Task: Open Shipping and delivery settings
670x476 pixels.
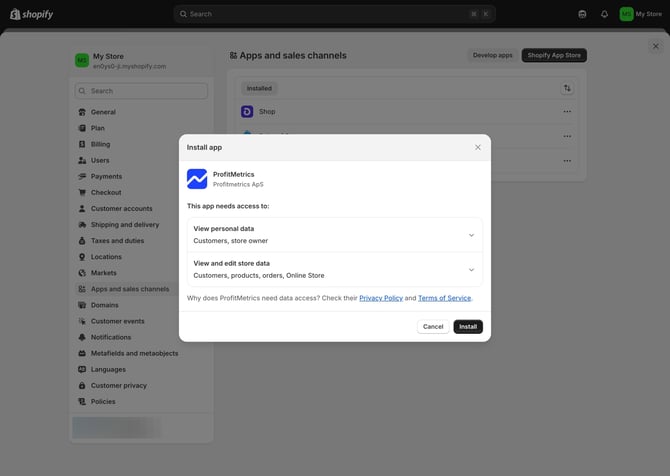Action: click(x=124, y=225)
